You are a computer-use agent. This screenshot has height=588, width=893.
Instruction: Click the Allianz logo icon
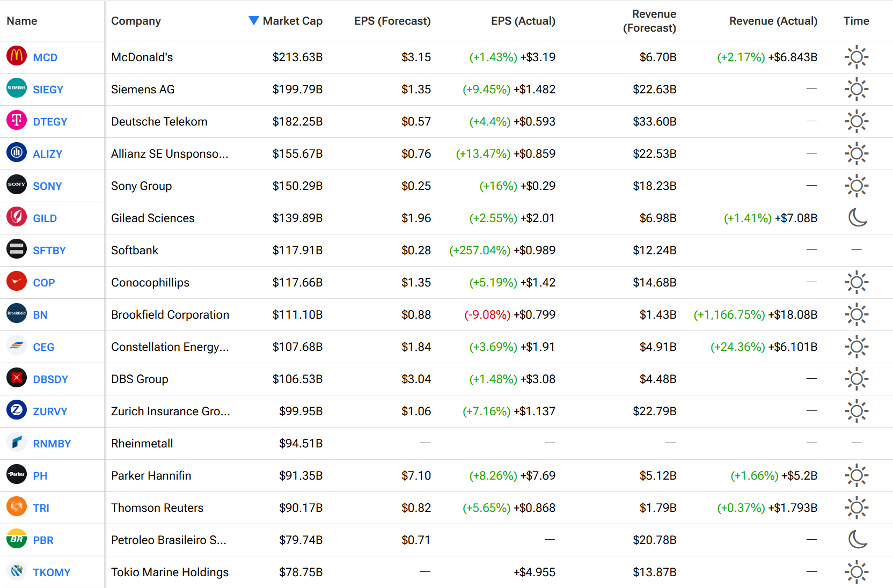[x=17, y=152]
